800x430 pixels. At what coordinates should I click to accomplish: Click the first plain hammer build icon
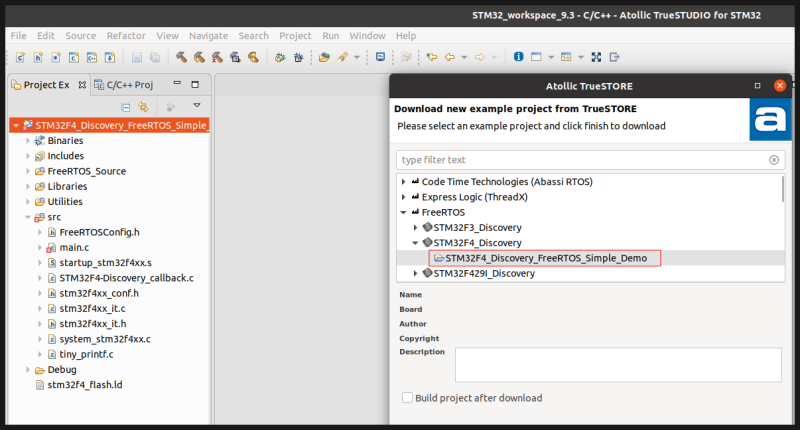tap(181, 57)
